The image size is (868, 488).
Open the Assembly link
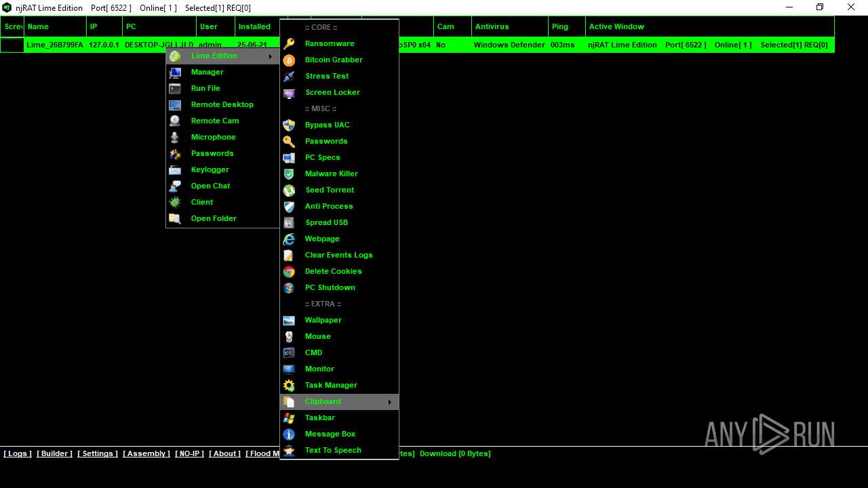tap(146, 453)
